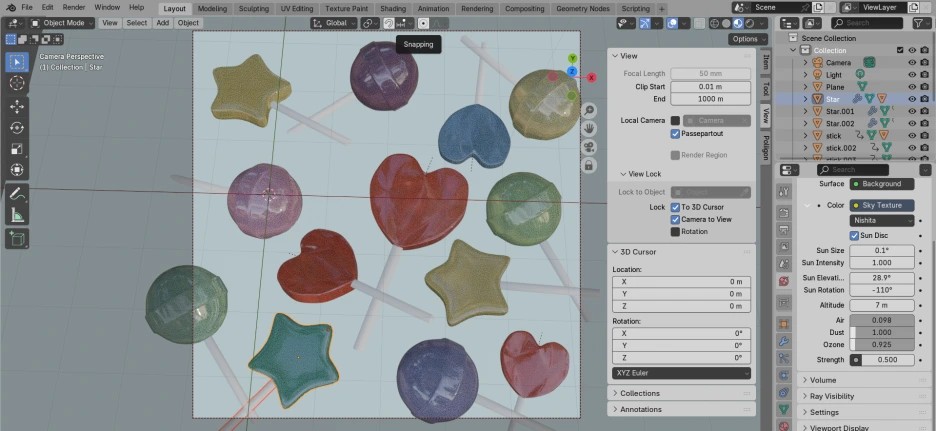Pick the Measure tool

(17, 215)
